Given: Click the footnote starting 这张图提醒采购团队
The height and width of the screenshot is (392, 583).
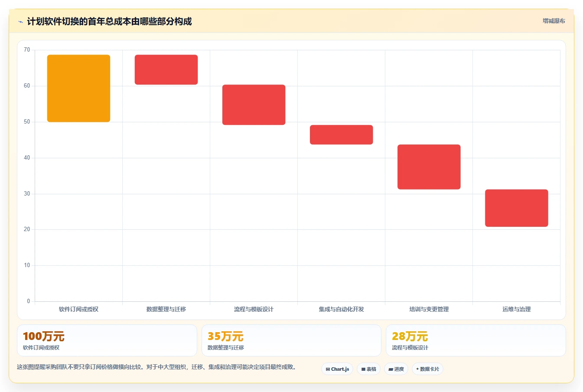Looking at the screenshot, I should tap(157, 367).
